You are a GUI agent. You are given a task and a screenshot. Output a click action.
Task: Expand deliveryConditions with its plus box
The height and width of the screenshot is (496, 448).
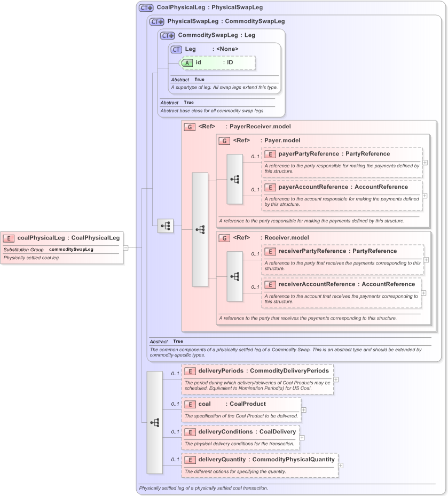click(302, 438)
